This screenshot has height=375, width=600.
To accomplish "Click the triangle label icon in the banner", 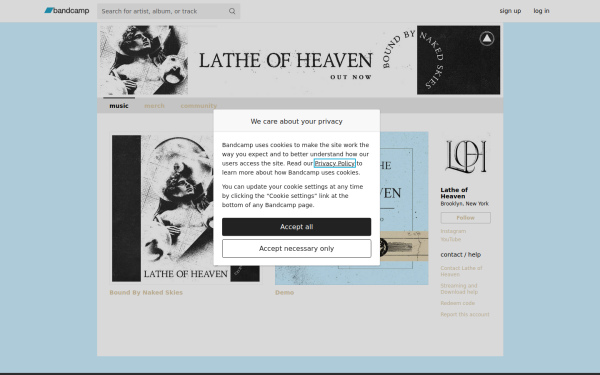I will 487,38.
